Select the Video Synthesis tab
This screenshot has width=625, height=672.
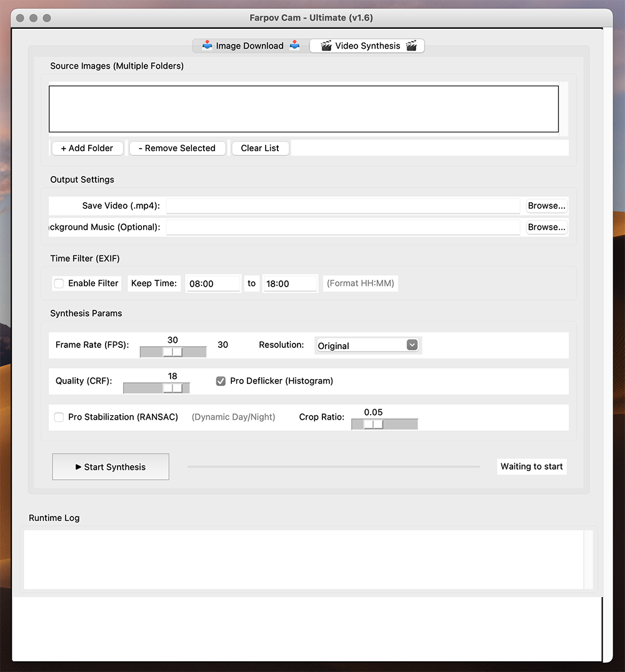pyautogui.click(x=367, y=46)
